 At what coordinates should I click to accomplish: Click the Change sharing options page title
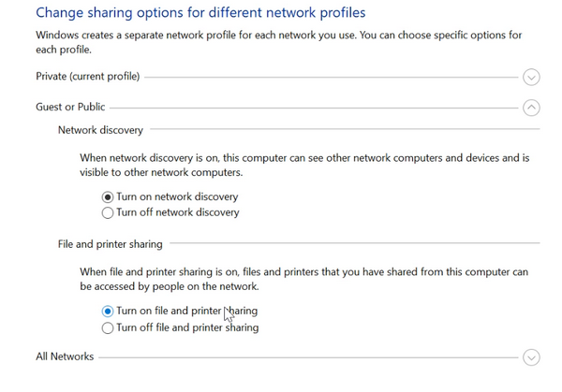pos(200,13)
